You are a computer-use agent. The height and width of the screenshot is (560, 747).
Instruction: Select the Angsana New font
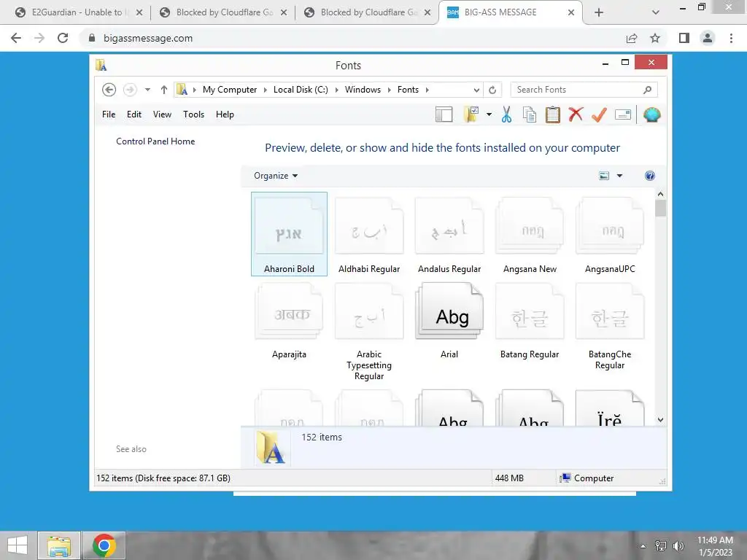tap(530, 234)
